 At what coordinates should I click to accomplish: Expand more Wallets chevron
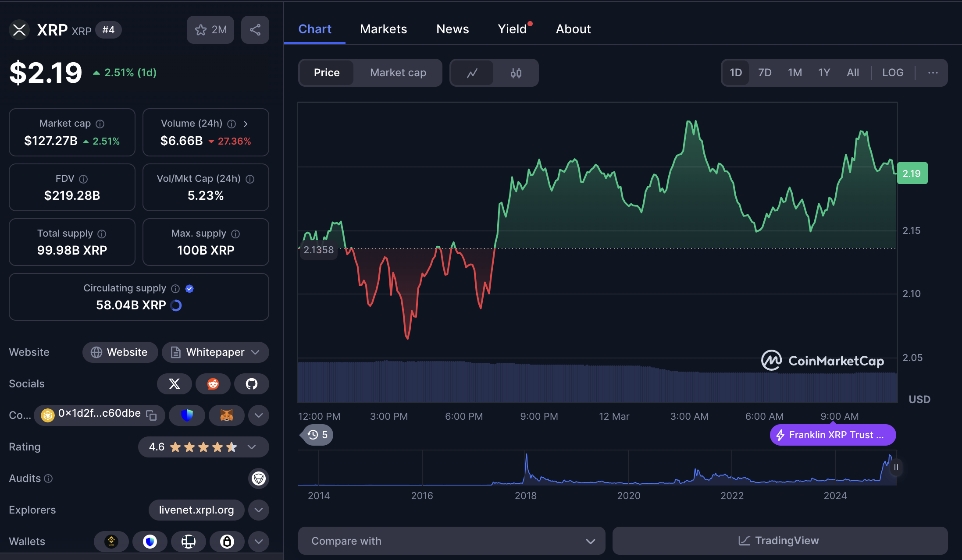click(x=259, y=542)
